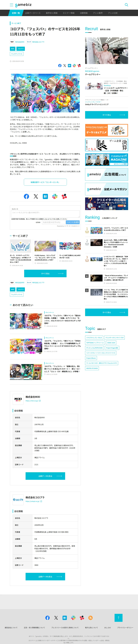Open the 企業データベース navigation tab
138x644 pixels.
click(33, 13)
